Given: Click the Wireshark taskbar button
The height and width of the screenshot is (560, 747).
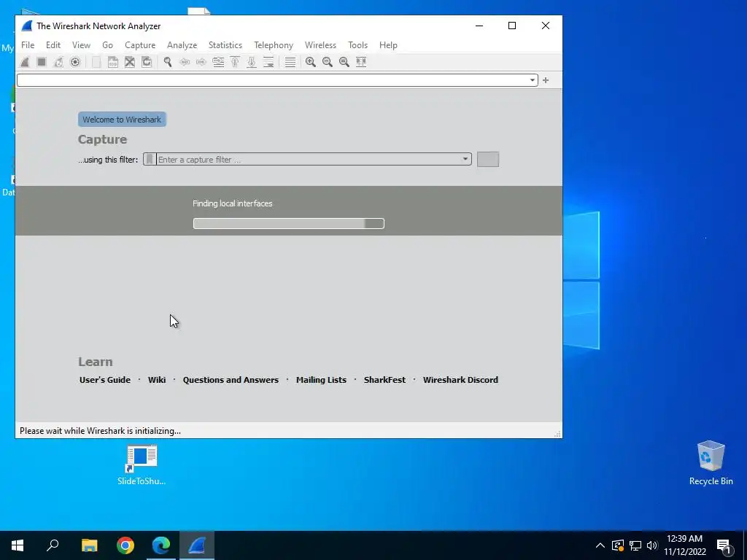Looking at the screenshot, I should coord(197,545).
